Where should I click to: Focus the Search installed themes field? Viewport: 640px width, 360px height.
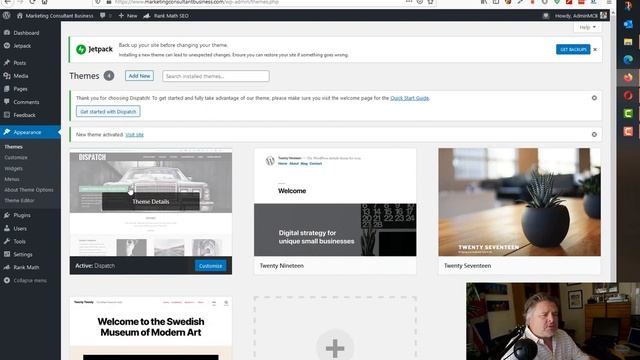[x=216, y=76]
